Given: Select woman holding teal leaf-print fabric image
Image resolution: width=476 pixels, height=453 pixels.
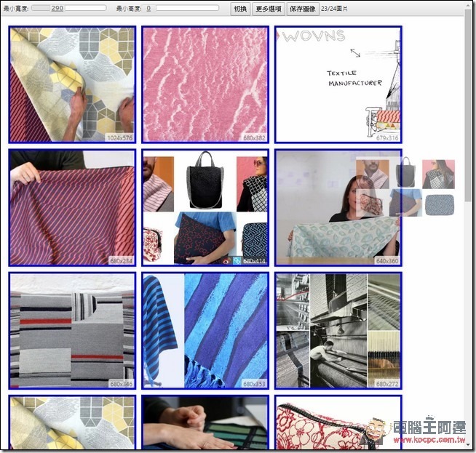Looking at the screenshot, I should (x=338, y=207).
